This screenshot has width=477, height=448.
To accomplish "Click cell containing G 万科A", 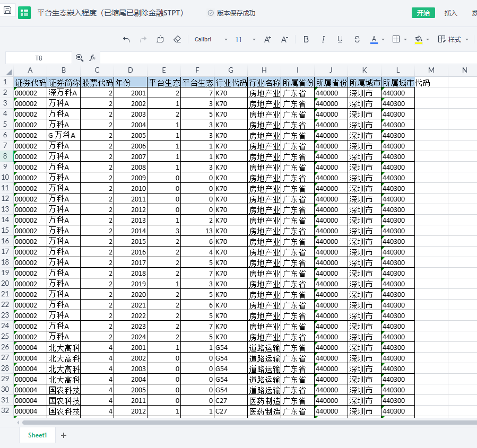I will pos(64,135).
